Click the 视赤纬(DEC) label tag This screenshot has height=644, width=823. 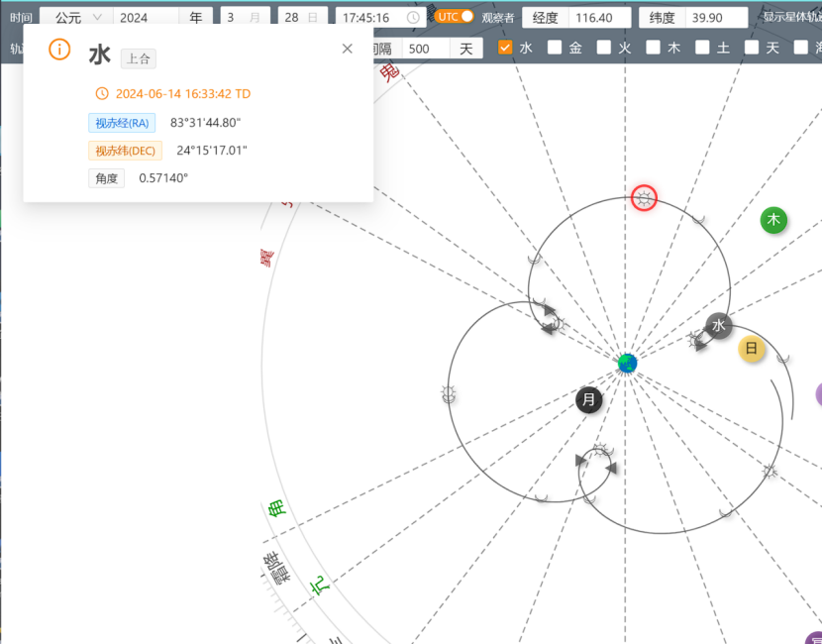pos(125,151)
